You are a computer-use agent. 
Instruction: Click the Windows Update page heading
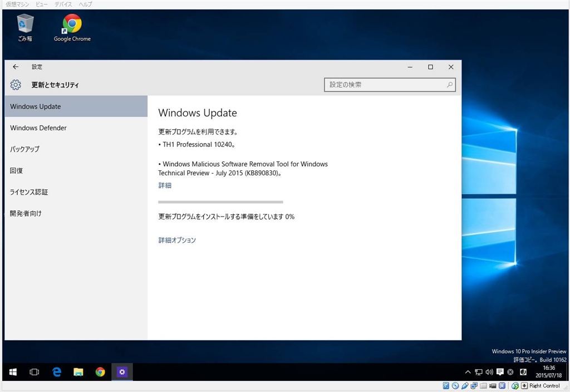pyautogui.click(x=198, y=112)
